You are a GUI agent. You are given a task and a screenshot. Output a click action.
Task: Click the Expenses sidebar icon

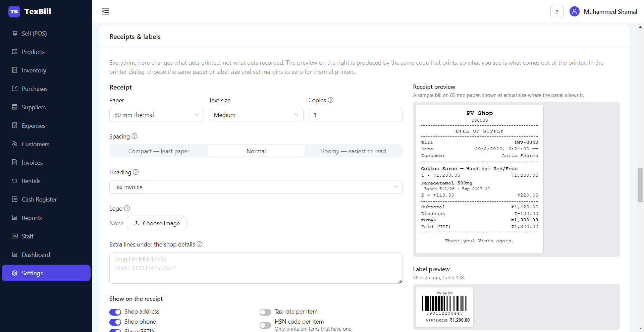[x=15, y=125]
